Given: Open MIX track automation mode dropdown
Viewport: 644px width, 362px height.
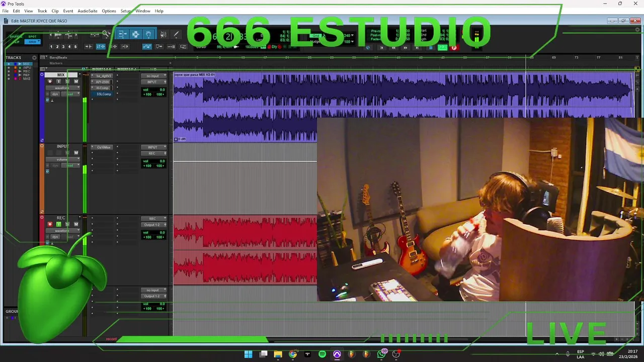Looking at the screenshot, I should point(70,94).
